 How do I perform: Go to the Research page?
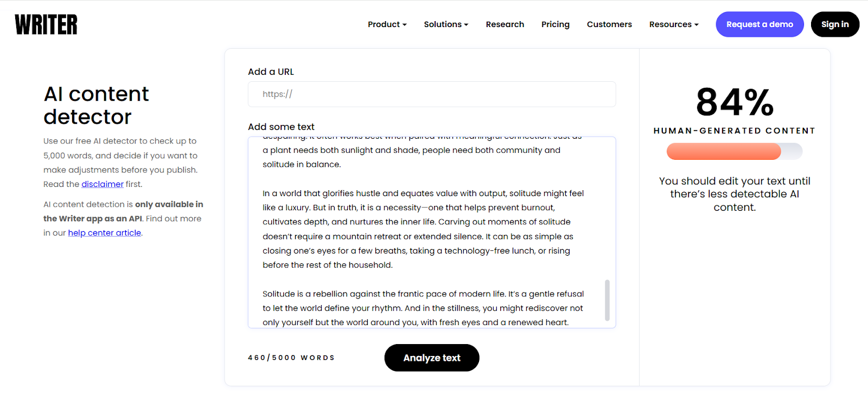click(x=505, y=24)
